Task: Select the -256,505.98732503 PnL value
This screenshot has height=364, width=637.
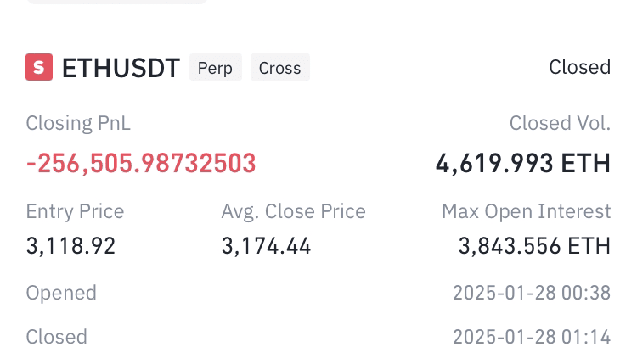Action: 141,163
